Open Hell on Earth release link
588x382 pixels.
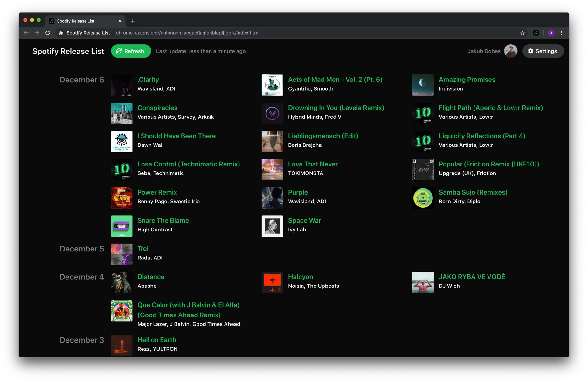[x=157, y=340]
